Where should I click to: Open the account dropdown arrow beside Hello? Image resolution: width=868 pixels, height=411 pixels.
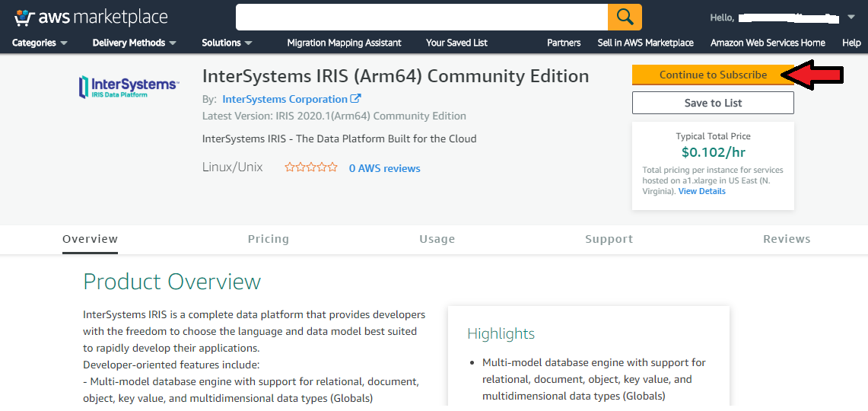tap(851, 18)
